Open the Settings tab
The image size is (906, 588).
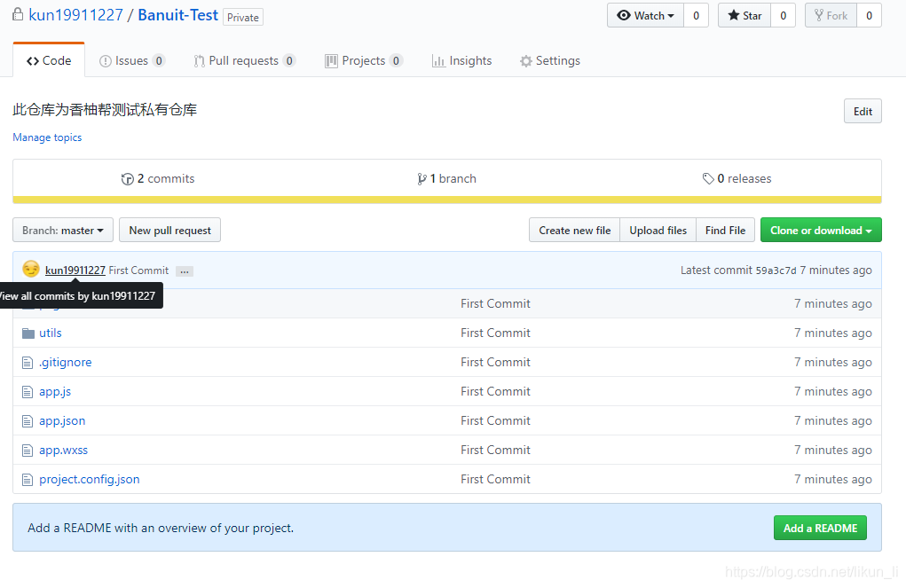549,60
